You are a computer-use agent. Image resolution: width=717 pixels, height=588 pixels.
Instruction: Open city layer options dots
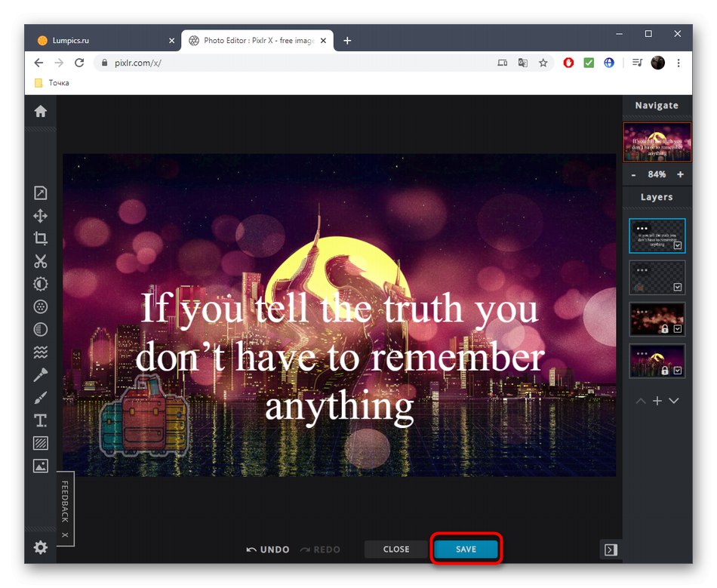[642, 353]
